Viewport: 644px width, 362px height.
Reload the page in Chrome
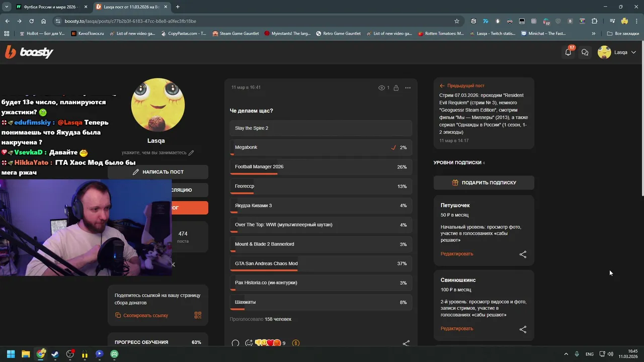[x=31, y=21]
